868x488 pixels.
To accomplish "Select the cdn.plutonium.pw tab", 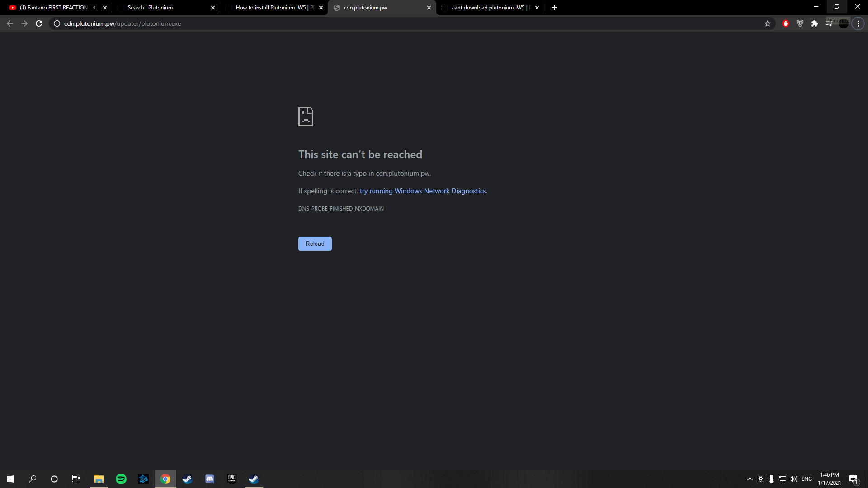I will pyautogui.click(x=382, y=8).
